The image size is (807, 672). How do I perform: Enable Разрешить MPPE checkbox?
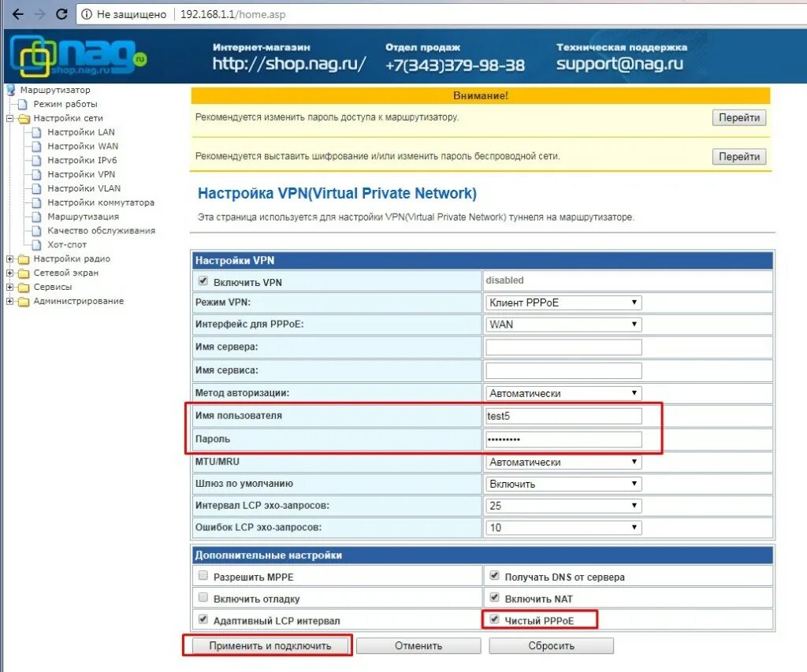coord(203,575)
